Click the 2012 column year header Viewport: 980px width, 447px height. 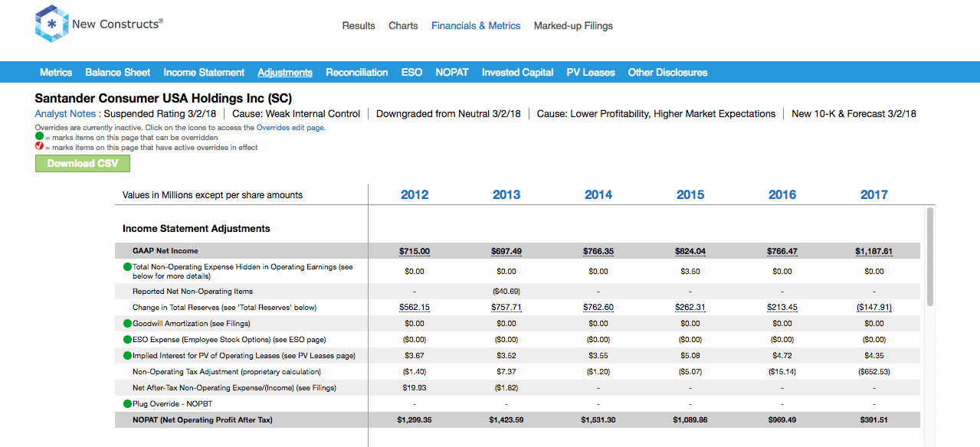pos(415,194)
